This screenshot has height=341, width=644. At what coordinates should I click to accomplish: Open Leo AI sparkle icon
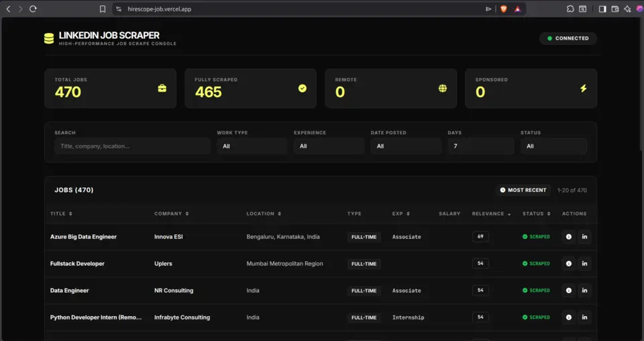pos(627,9)
